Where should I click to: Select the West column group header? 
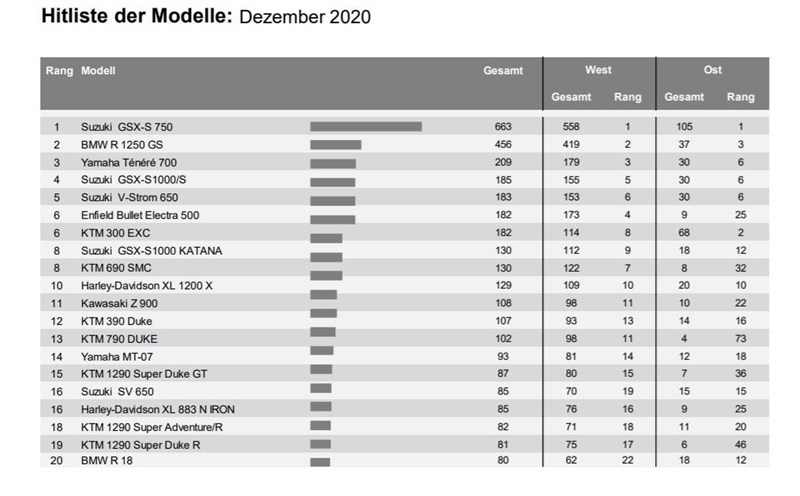[598, 71]
